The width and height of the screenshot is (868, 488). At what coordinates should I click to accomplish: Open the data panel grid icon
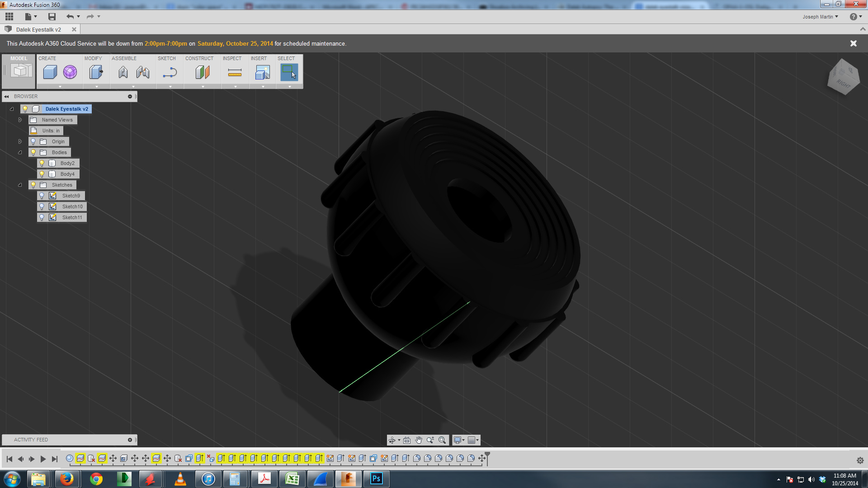tap(9, 17)
